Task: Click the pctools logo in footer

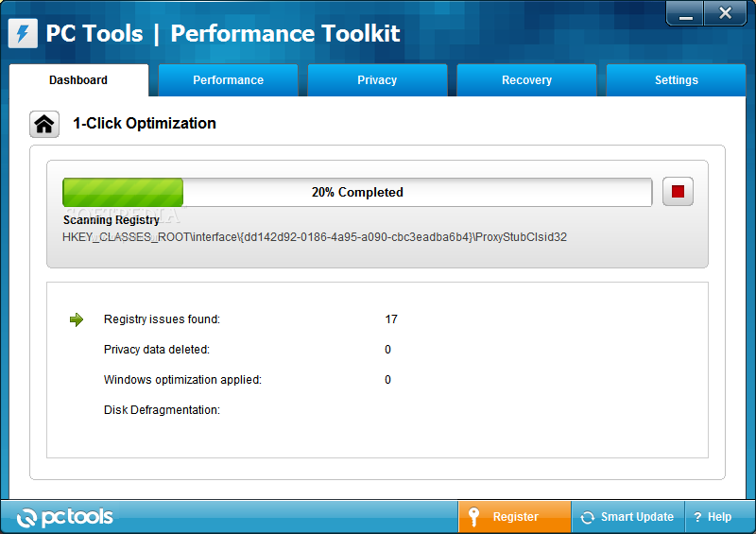Action: click(x=64, y=517)
